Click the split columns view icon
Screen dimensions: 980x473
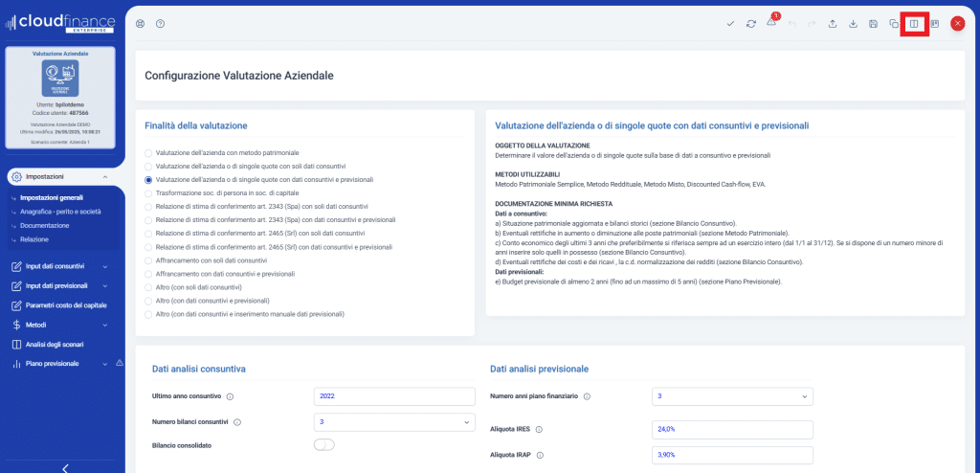pos(914,24)
